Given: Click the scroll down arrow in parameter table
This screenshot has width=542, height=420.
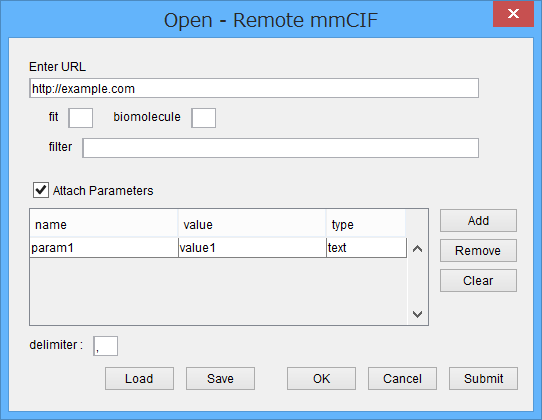Looking at the screenshot, I should [418, 314].
